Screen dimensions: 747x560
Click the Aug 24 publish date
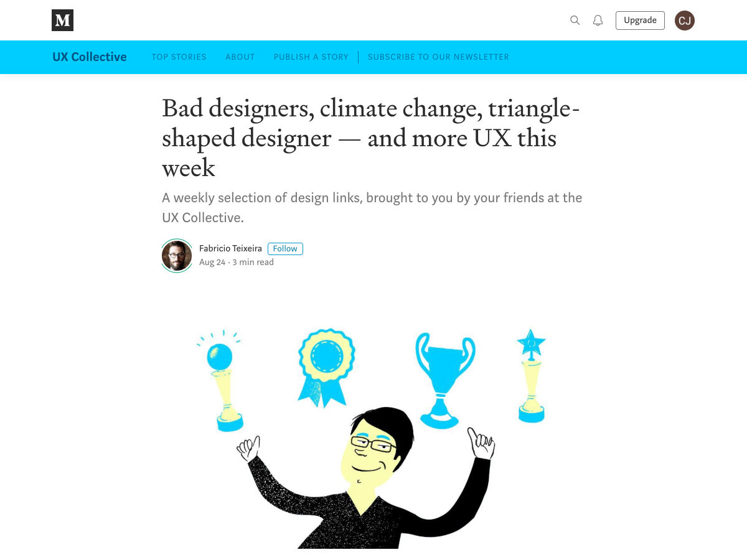pyautogui.click(x=212, y=263)
